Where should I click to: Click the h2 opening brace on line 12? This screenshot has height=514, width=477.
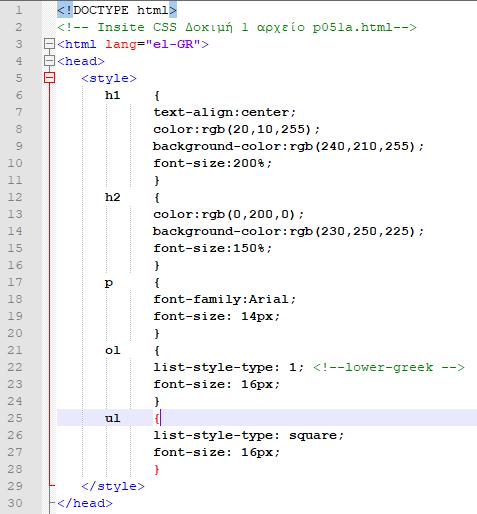tap(157, 198)
